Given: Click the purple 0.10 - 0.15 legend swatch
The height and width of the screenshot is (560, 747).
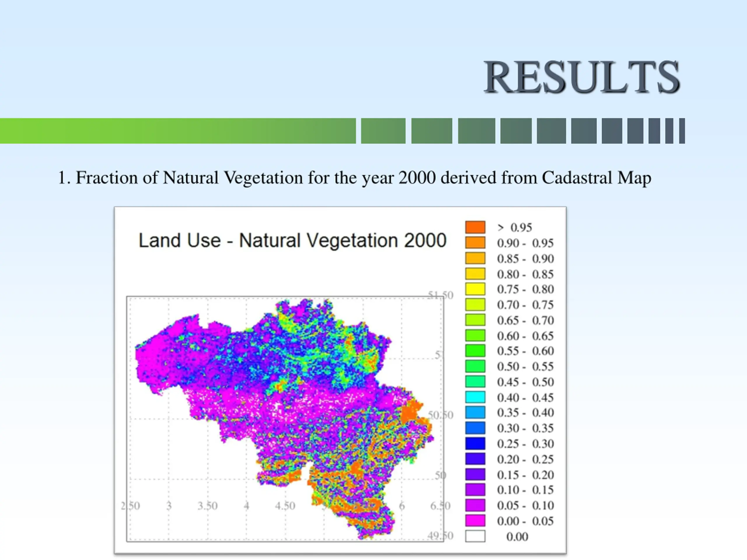Looking at the screenshot, I should (475, 489).
